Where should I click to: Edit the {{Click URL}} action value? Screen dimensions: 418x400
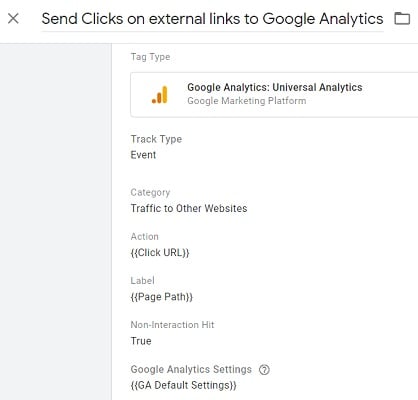(160, 253)
